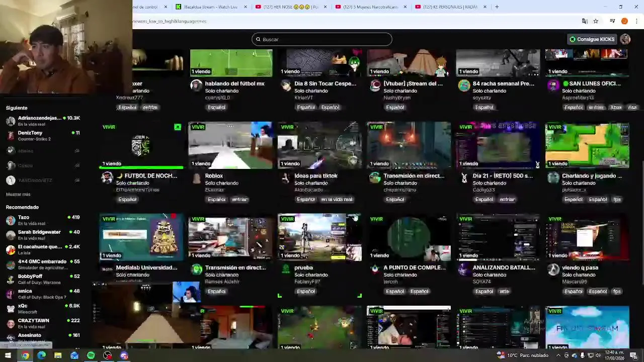Screen dimensions: 644x362
Task: Open Tazo avatar in Recomendado list
Action: pyautogui.click(x=11, y=220)
